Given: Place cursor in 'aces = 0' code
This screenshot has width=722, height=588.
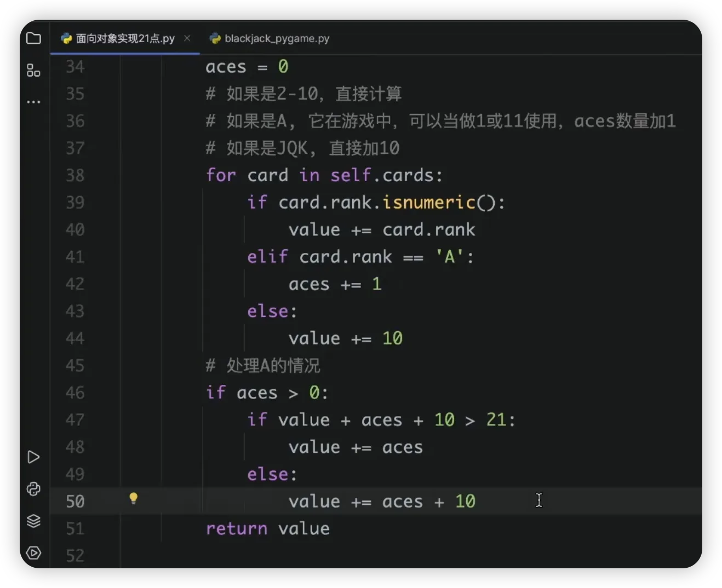Looking at the screenshot, I should point(247,67).
